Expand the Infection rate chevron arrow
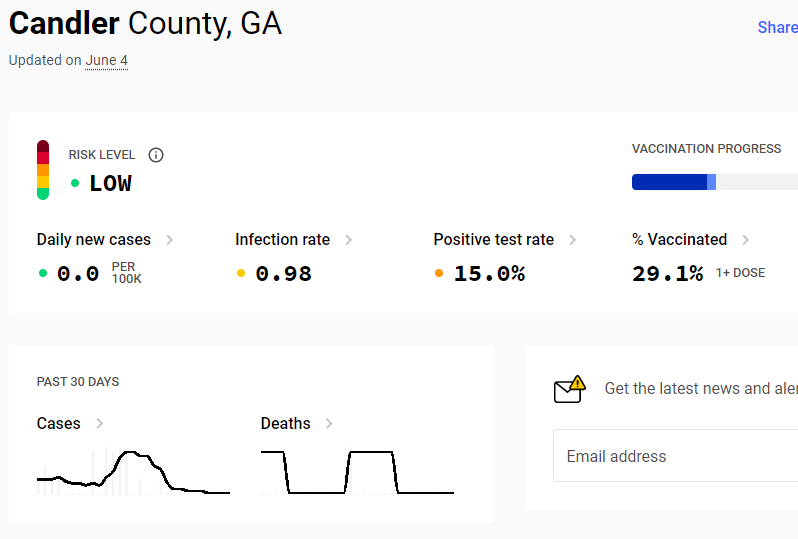The width and height of the screenshot is (798, 539). pos(349,240)
